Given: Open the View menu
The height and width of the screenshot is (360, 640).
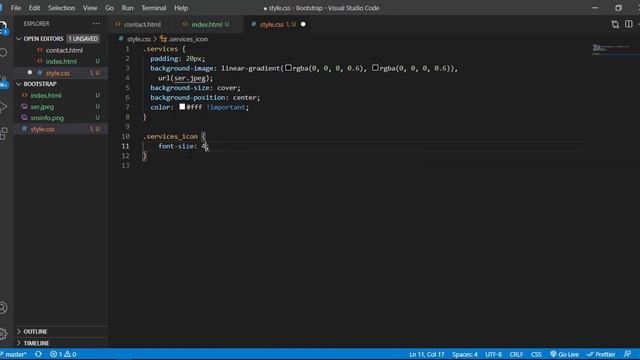Looking at the screenshot, I should tap(90, 8).
